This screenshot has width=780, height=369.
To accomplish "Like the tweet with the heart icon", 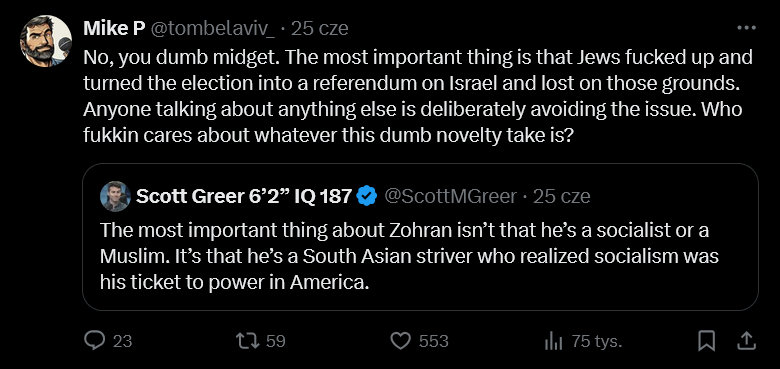I will (400, 341).
